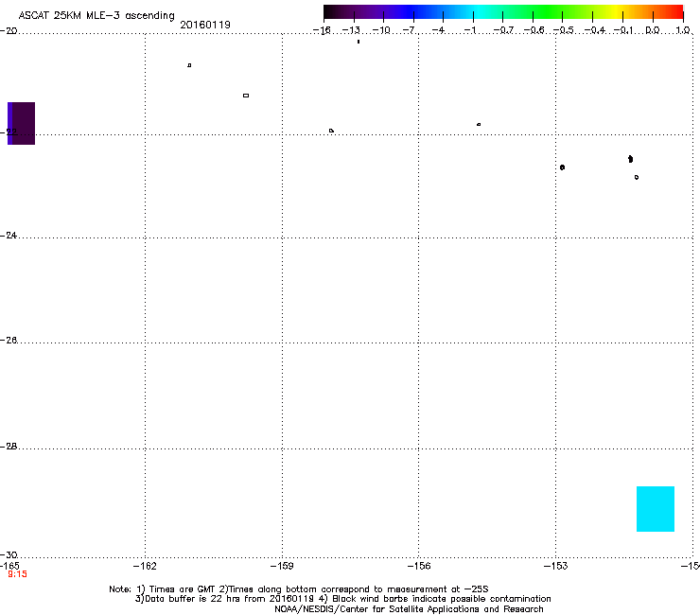Click the color bar label -0.4

click(595, 30)
